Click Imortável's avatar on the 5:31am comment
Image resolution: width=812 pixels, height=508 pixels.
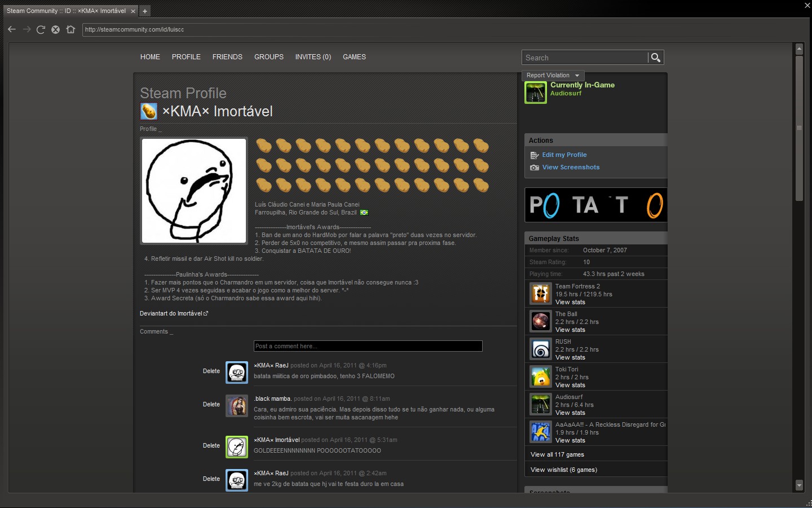(x=237, y=447)
